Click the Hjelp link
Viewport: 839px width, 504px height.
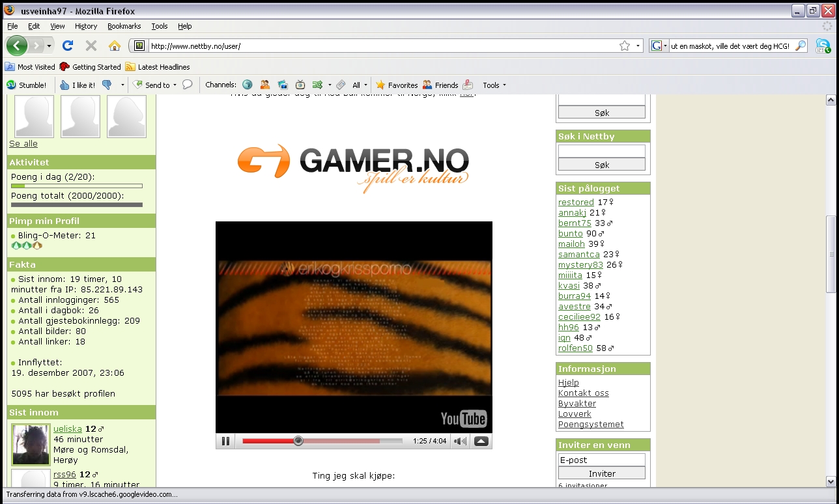pyautogui.click(x=569, y=383)
